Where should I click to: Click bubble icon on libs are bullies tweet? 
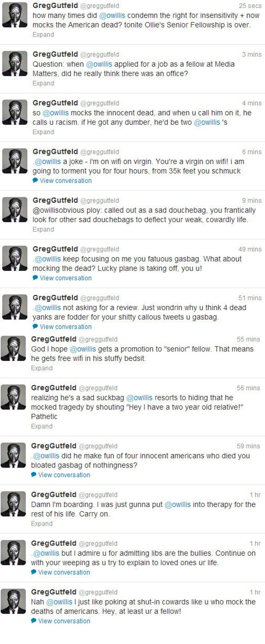pyautogui.click(x=34, y=572)
